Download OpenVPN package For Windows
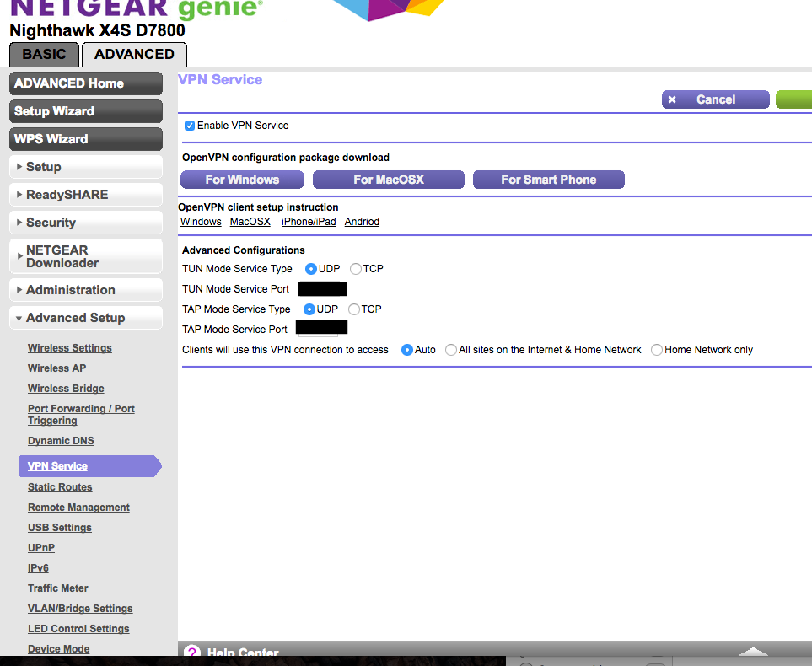 coord(242,180)
